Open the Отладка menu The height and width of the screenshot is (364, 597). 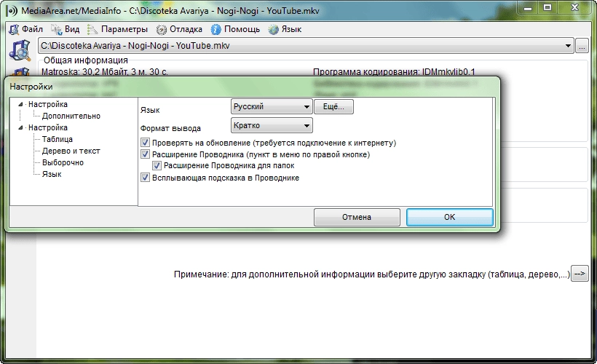point(186,29)
